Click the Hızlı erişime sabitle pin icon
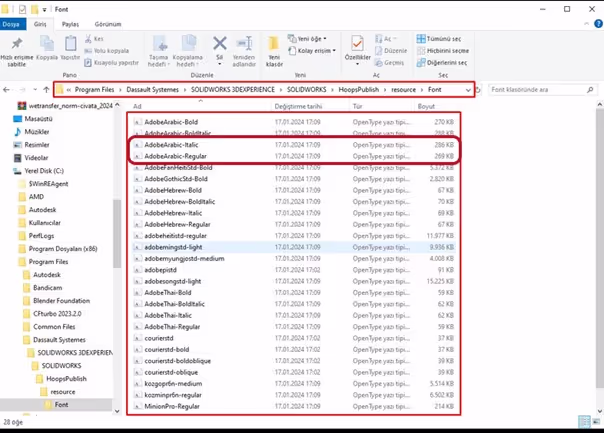The width and height of the screenshot is (604, 433). [x=17, y=43]
